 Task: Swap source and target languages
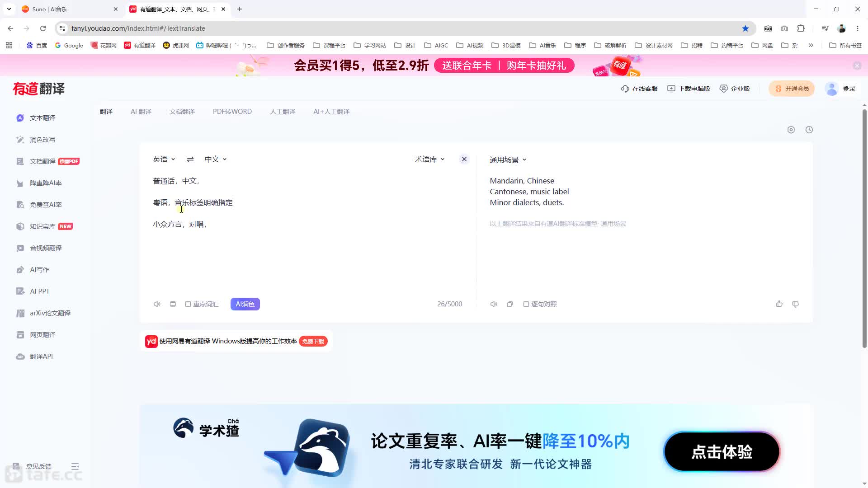(x=190, y=159)
